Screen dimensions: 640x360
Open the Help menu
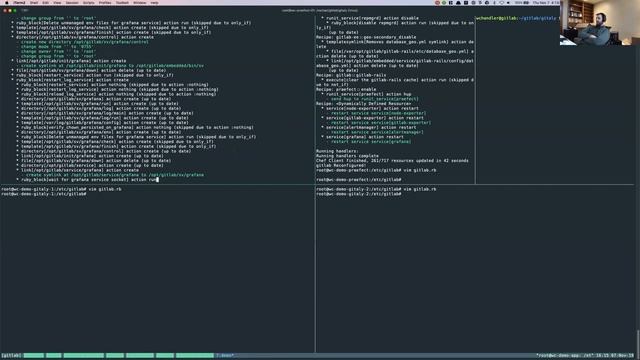(154, 2)
